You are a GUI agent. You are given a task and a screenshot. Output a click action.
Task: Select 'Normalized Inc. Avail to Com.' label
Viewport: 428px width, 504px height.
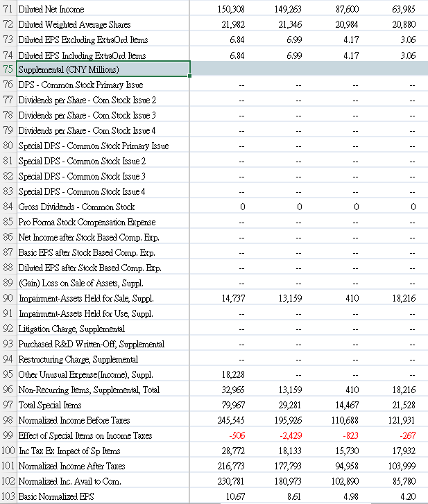[x=70, y=482]
